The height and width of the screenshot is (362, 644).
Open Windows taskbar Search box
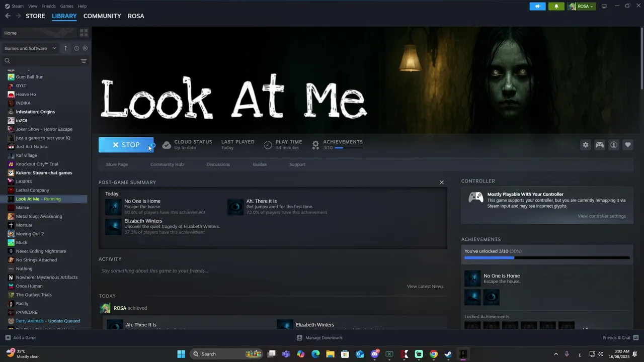(x=227, y=354)
